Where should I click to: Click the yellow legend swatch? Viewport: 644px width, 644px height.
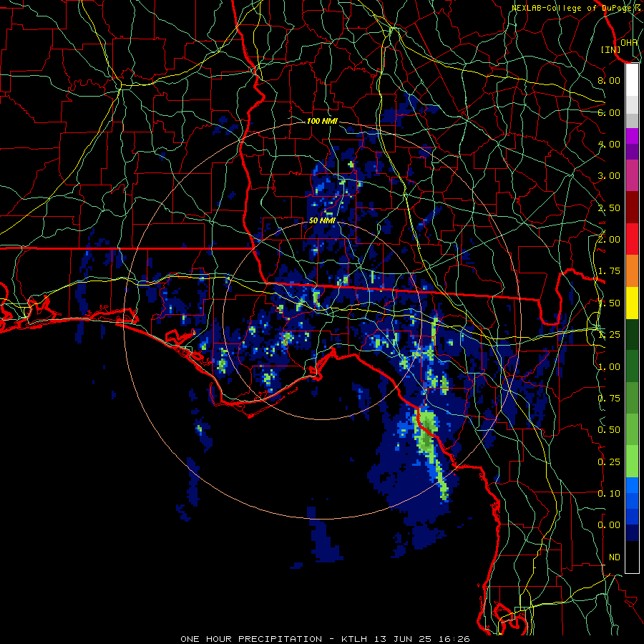[632, 303]
